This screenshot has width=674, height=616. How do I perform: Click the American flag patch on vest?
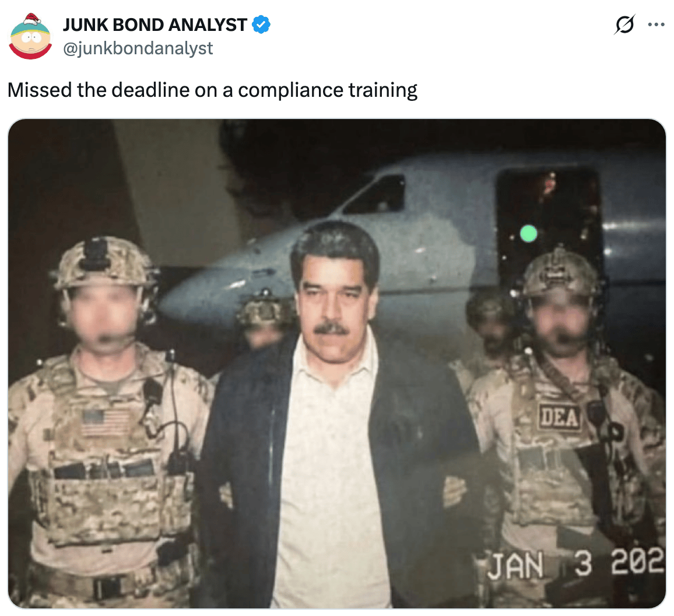point(106,422)
